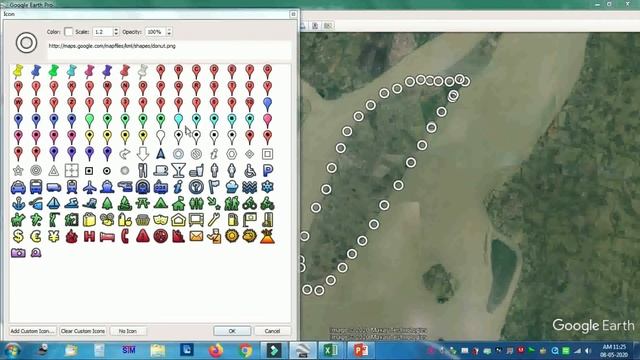Choose the triangle outline icon
640x360 pixels.
click(x=53, y=170)
